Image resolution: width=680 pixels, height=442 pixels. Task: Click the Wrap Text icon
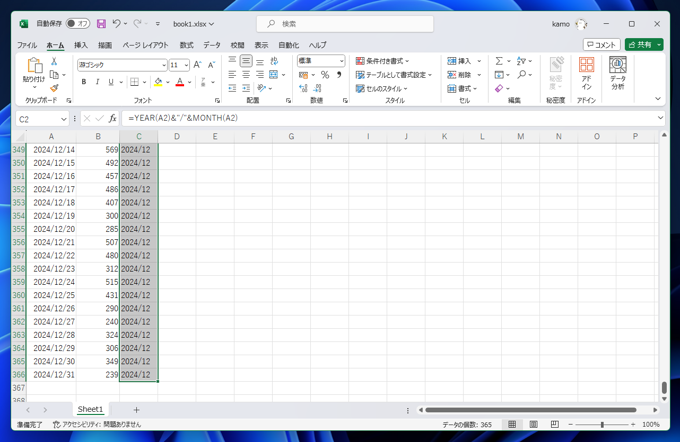tap(274, 61)
